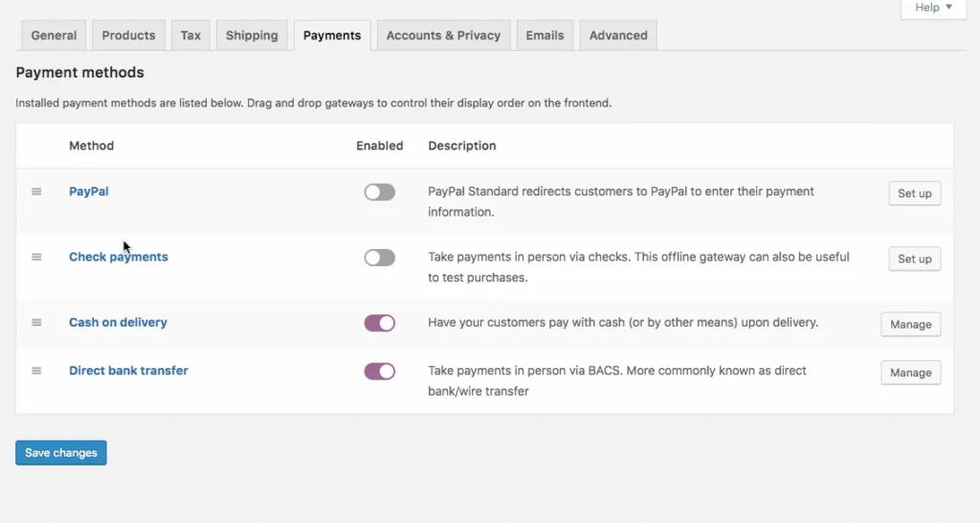
Task: Click the Check payments drag handle icon
Action: 36,257
